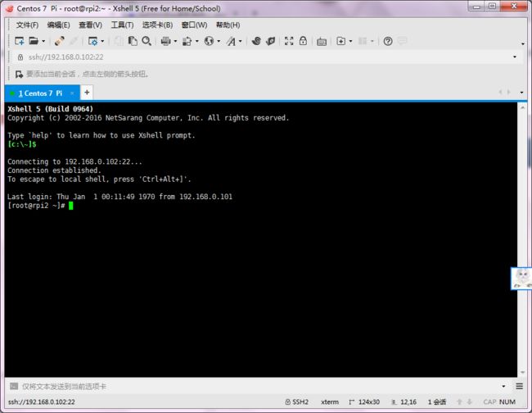Viewport: 532px width, 413px height.
Task: Click the New session toolbar icon
Action: pyautogui.click(x=20, y=41)
